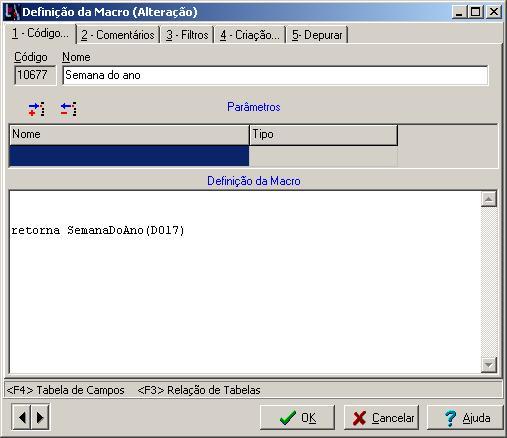507x438 pixels.
Task: Click the Tipo column header
Action: [x=323, y=135]
